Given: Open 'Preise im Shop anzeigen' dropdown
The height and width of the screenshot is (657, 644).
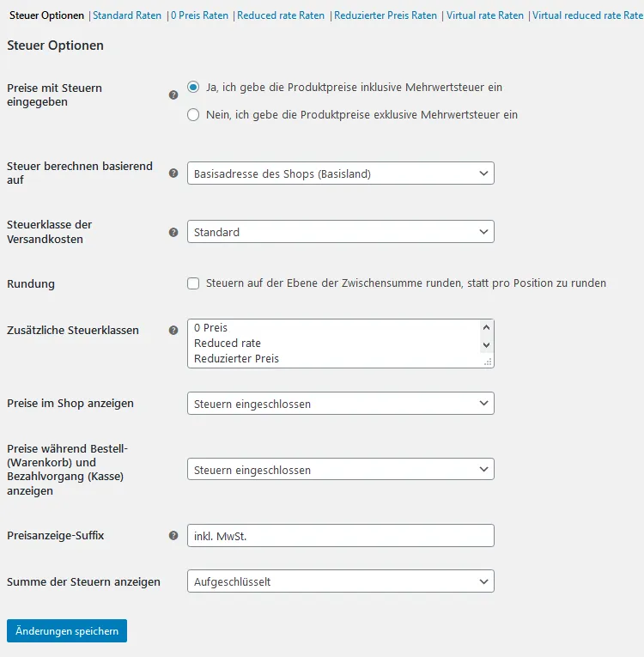Looking at the screenshot, I should (x=341, y=404).
